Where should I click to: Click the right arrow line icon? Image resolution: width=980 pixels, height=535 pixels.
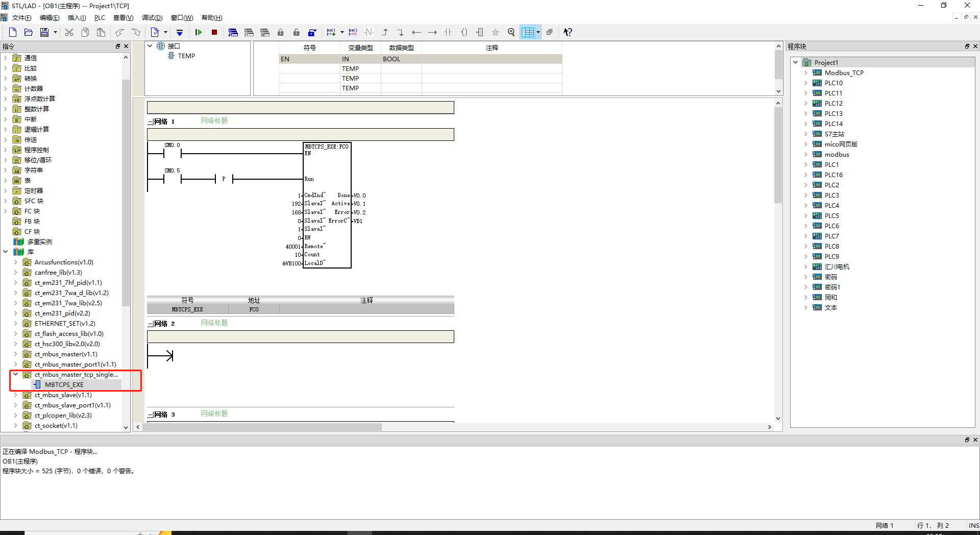pyautogui.click(x=432, y=32)
